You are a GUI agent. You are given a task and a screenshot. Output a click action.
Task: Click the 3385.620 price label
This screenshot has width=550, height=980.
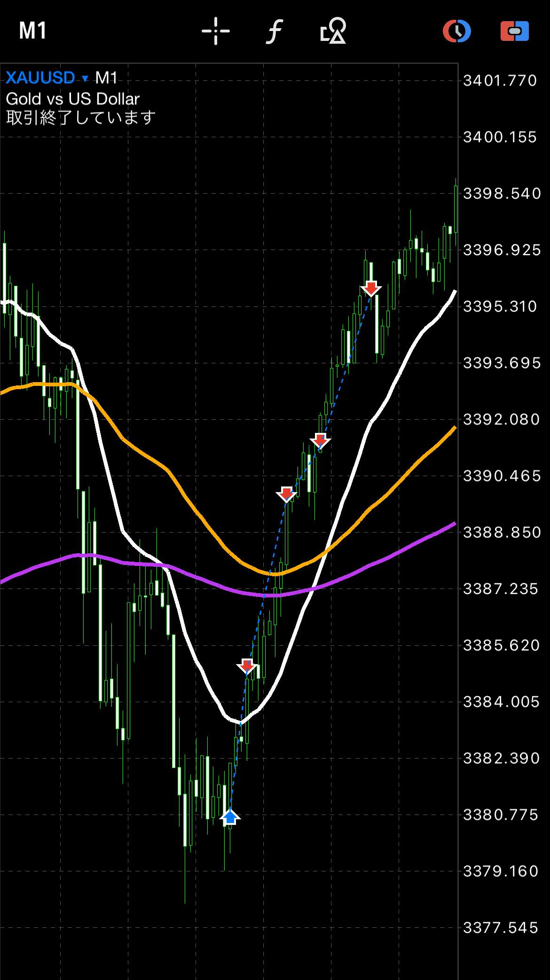click(x=502, y=645)
